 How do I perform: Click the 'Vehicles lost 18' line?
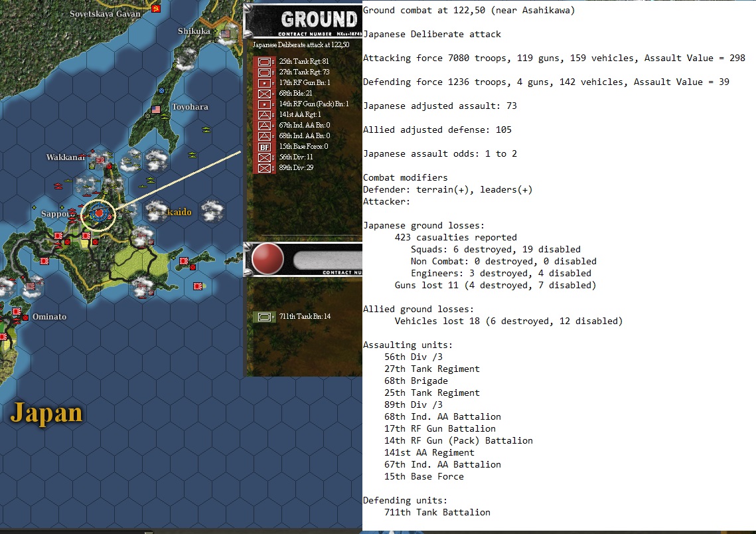[508, 321]
